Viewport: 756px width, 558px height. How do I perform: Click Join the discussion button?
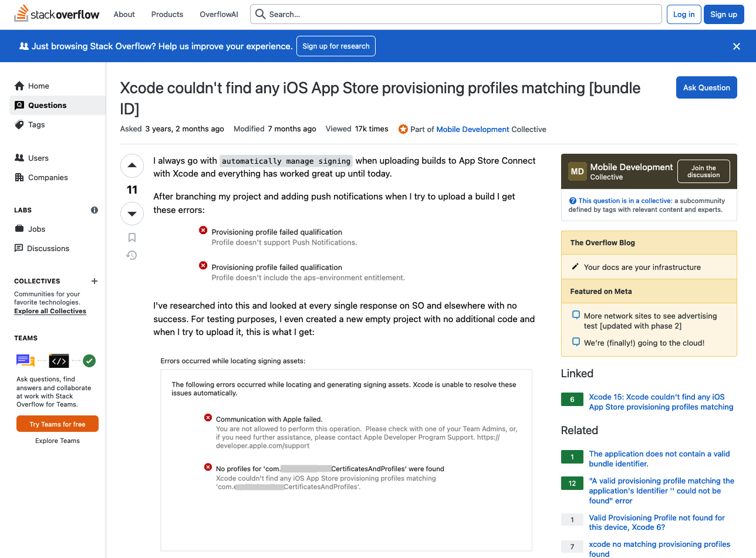(x=704, y=171)
